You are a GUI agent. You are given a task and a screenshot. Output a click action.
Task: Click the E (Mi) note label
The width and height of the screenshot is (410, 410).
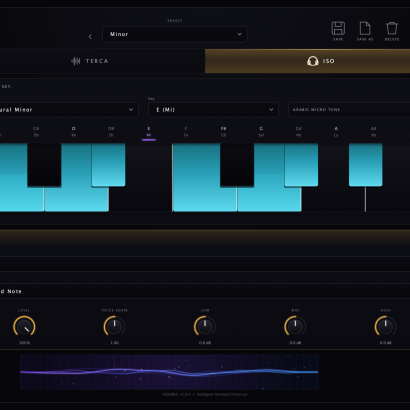(x=149, y=132)
